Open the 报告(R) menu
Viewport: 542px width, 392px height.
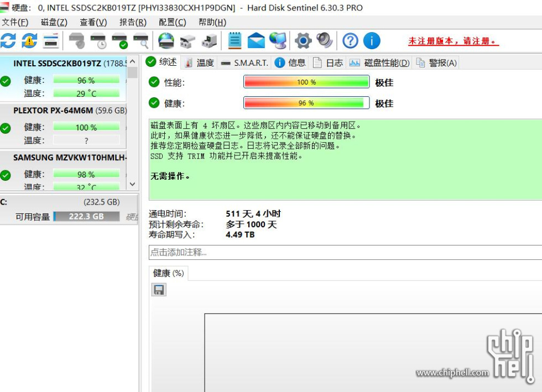pos(133,22)
